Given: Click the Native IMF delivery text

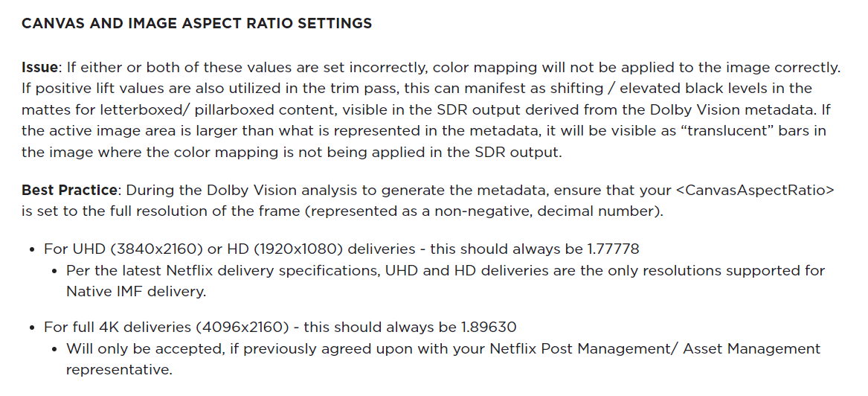Looking at the screenshot, I should point(135,291).
